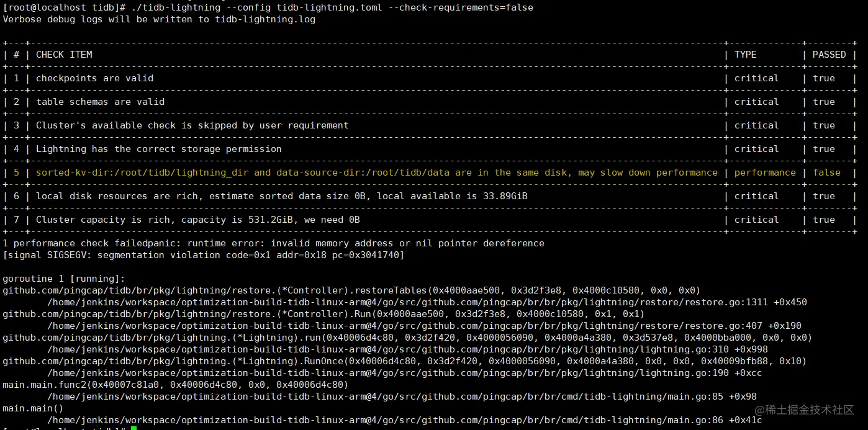Image resolution: width=868 pixels, height=430 pixels.
Task: Click 'Lightning has the correct storage permission' text
Action: pyautogui.click(x=158, y=149)
